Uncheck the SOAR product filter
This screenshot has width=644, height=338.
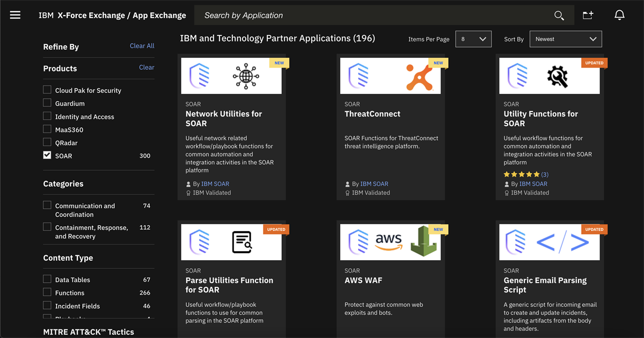[47, 156]
